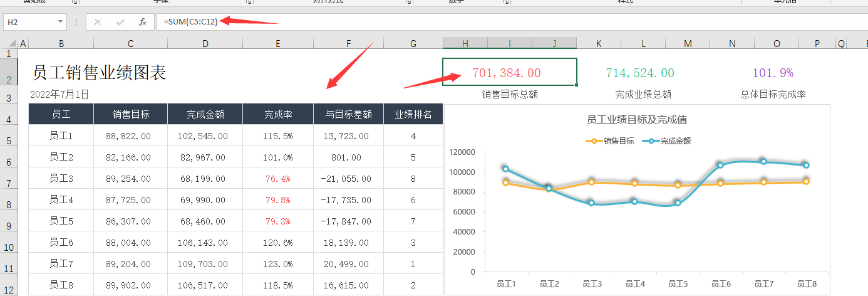Click the chart title 员工业绩目标及完成值
Viewport: 868px width, 296px height.
coord(637,119)
